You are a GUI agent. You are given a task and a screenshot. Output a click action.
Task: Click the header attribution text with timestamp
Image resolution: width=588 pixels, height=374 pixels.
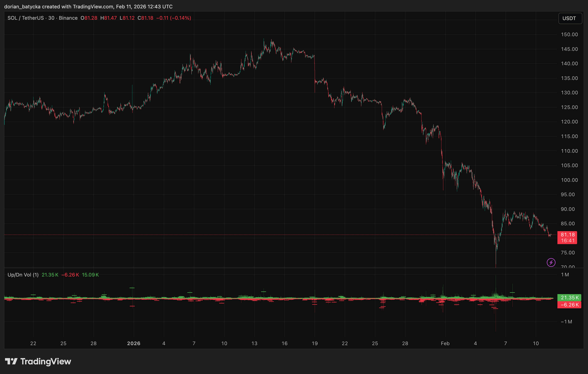click(x=88, y=6)
